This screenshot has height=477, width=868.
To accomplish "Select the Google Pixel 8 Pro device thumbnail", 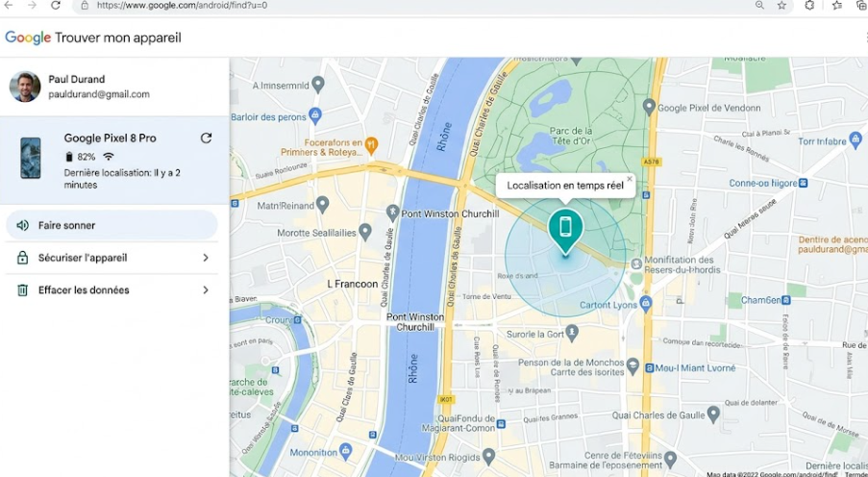I will tap(31, 158).
